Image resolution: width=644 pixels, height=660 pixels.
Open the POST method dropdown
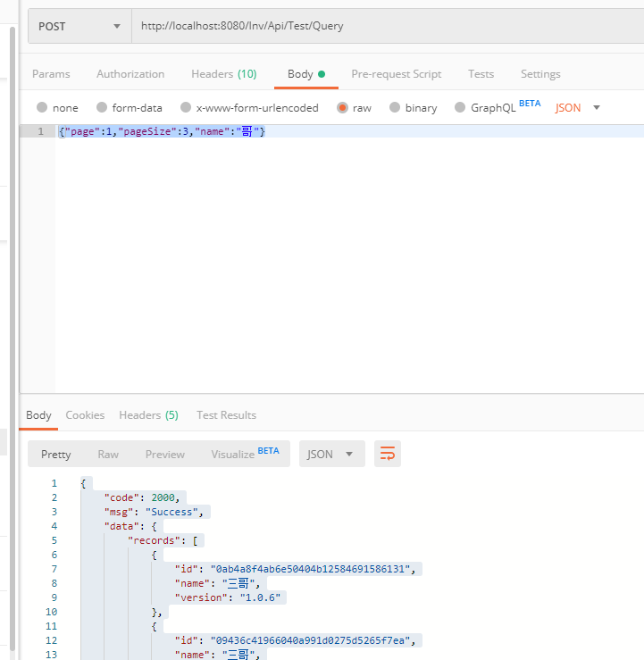point(79,26)
